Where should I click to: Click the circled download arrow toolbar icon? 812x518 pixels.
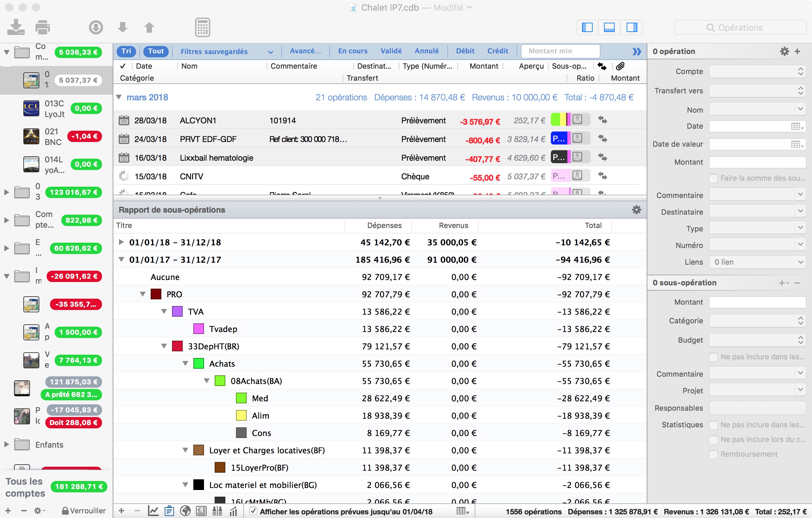click(96, 27)
